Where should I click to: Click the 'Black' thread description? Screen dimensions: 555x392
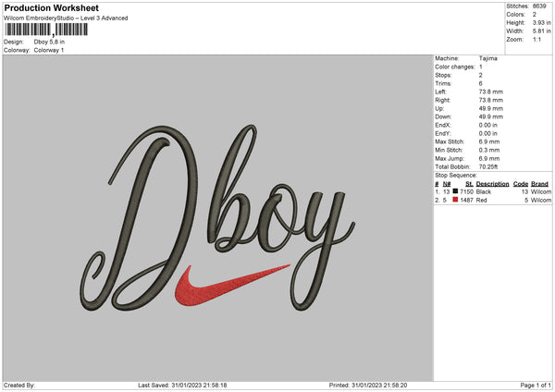(x=484, y=191)
